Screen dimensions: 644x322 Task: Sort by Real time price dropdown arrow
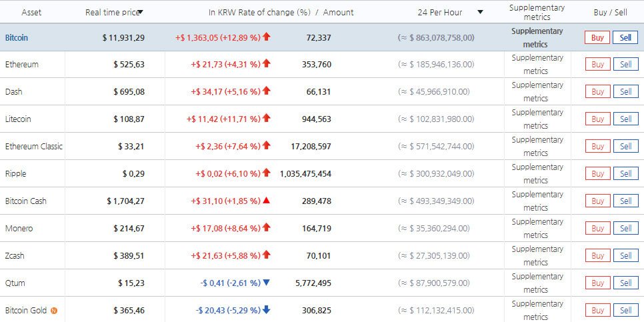click(140, 13)
